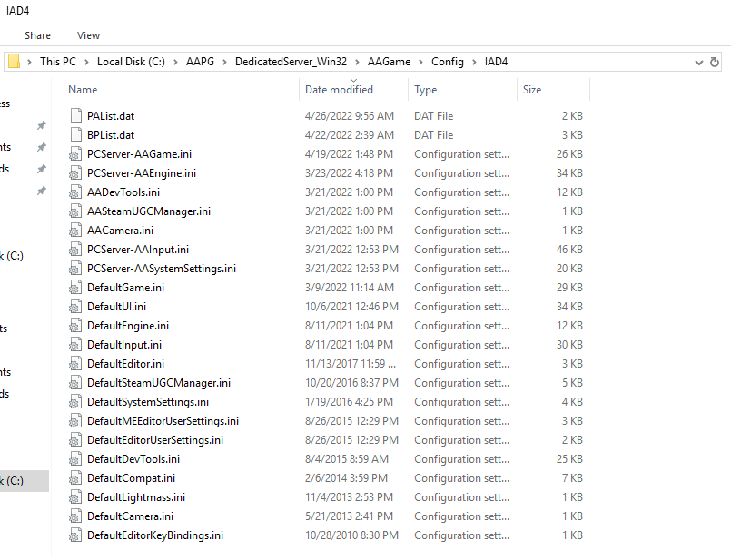Sort by the Size column header

pyautogui.click(x=532, y=90)
